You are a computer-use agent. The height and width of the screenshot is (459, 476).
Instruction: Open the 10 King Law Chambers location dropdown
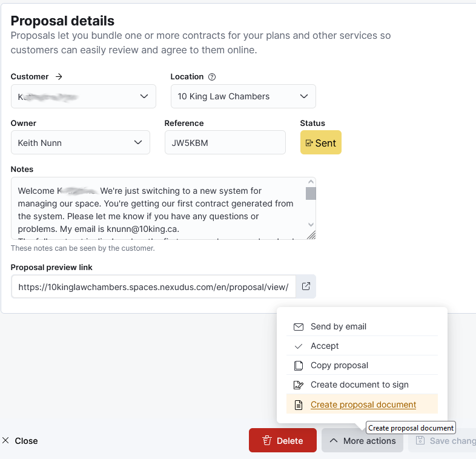coord(243,96)
